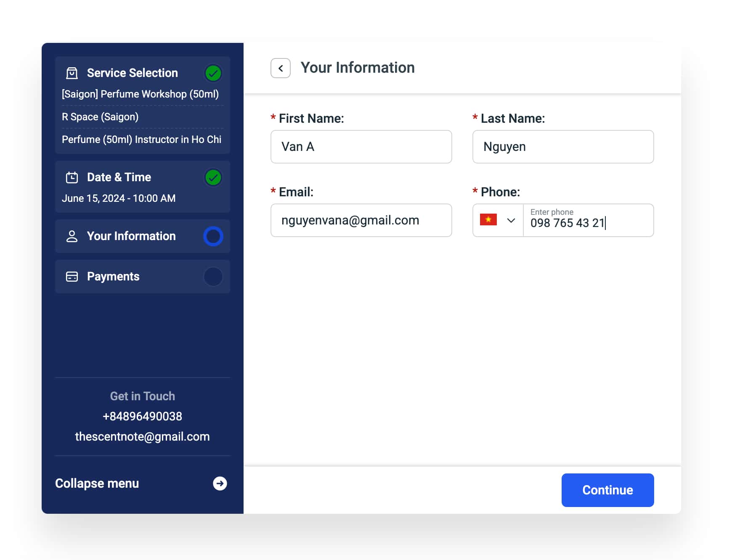Go to the Date & Time step
Screen dimensions: 732x560
tap(119, 177)
